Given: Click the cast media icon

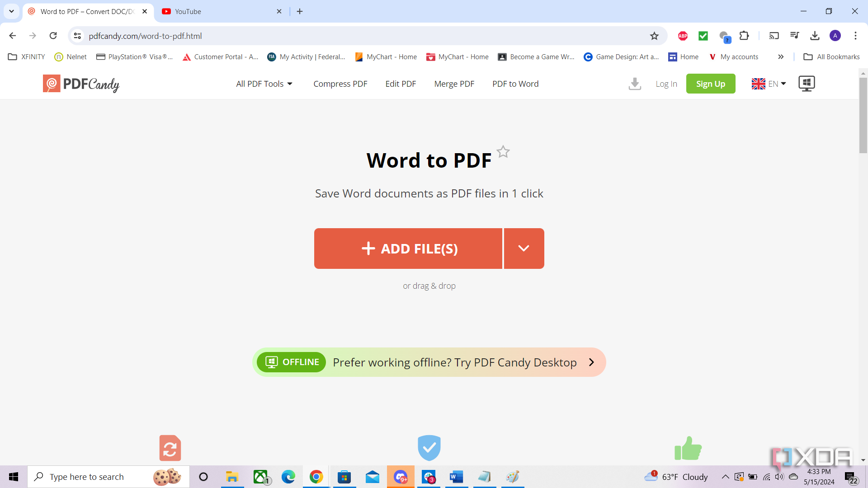Looking at the screenshot, I should pos(774,36).
